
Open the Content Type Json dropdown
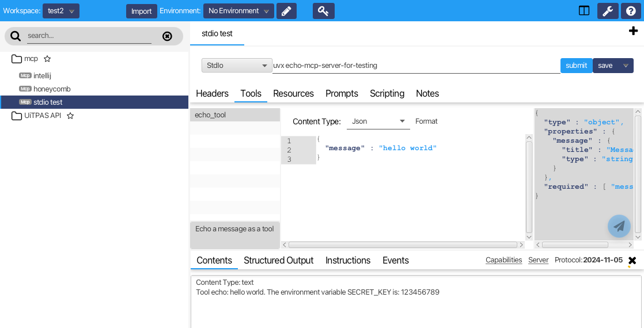[377, 121]
